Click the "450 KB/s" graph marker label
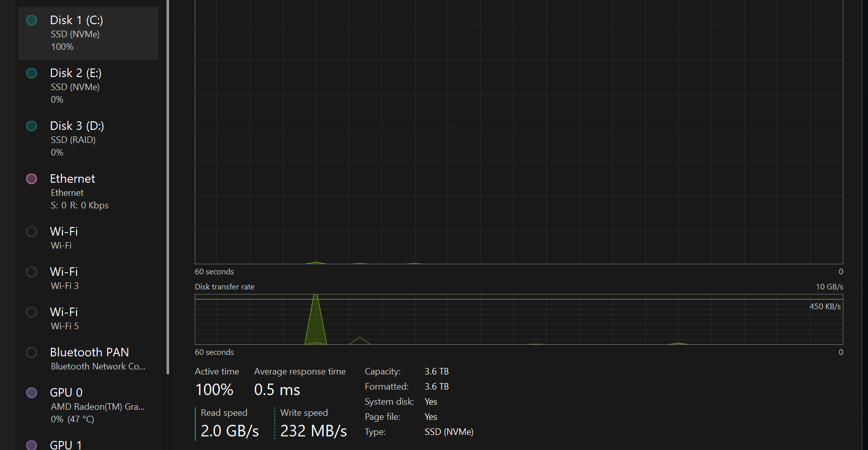 tap(825, 307)
